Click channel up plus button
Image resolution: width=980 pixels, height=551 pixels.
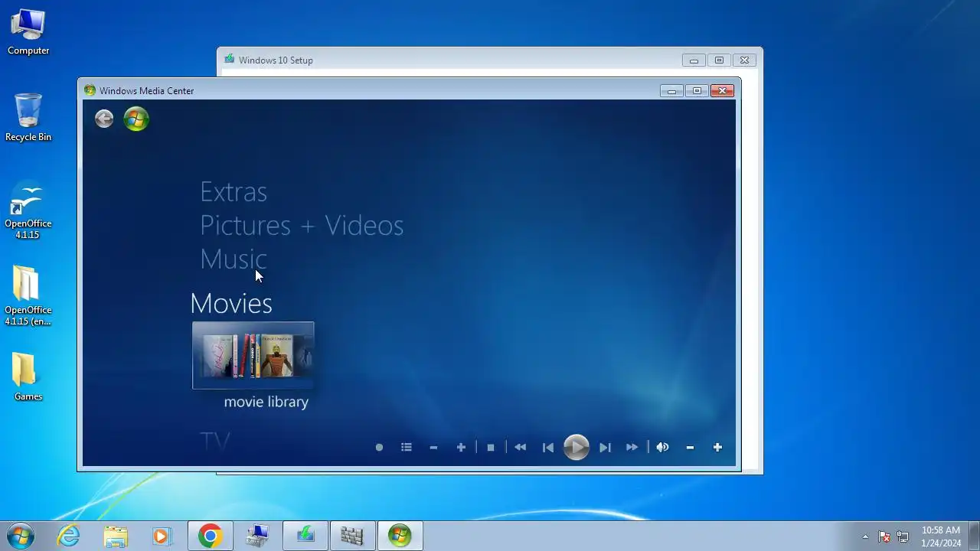click(461, 447)
